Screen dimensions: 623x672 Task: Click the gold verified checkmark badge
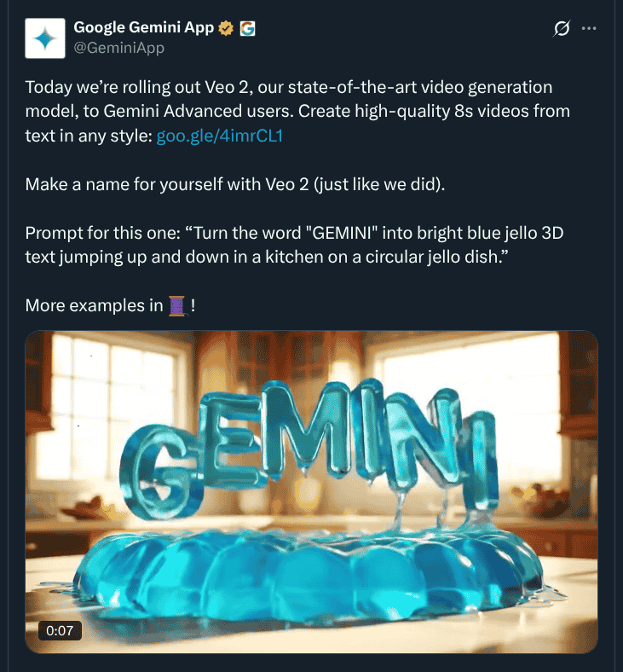(x=227, y=28)
